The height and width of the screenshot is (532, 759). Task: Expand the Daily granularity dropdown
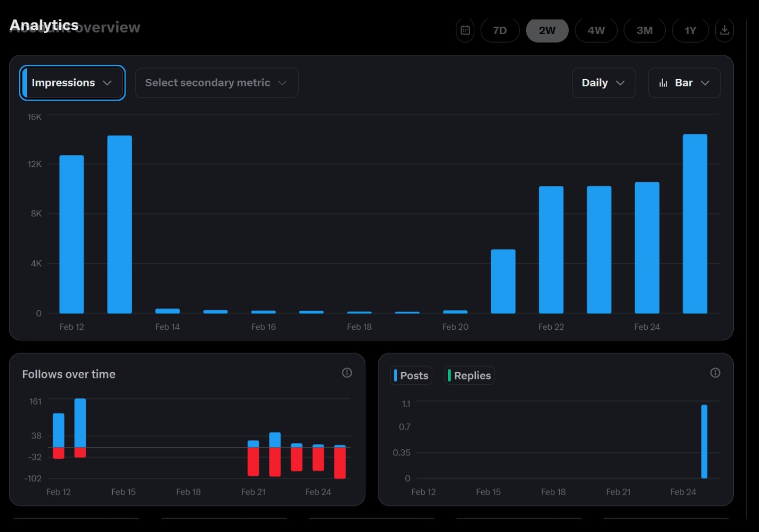(603, 83)
